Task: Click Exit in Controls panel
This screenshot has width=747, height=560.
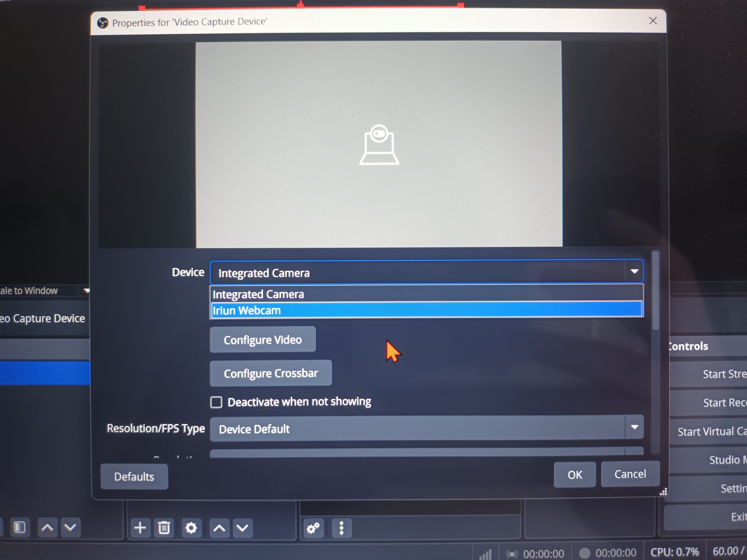Action: pos(706,517)
